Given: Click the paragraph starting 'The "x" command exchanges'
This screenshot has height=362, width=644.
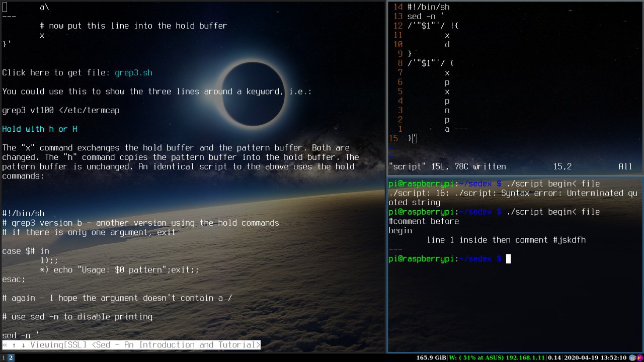Looking at the screenshot, I should tap(181, 162).
